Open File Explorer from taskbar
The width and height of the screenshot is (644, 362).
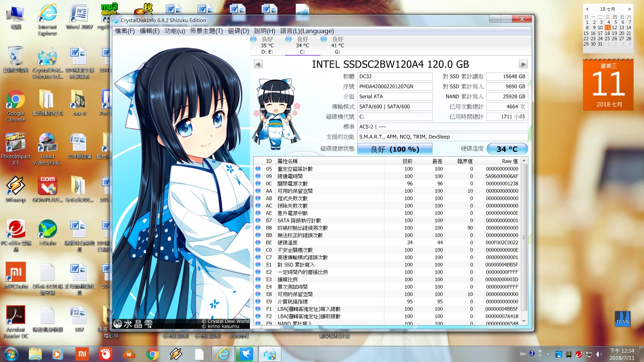pyautogui.click(x=35, y=354)
